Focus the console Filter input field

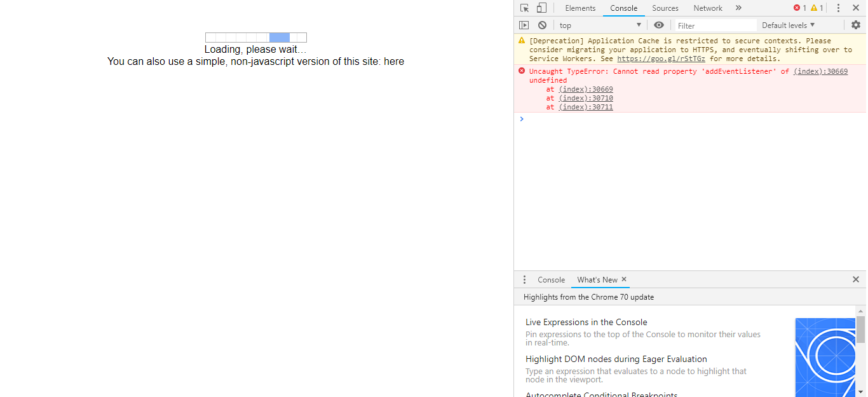tap(715, 25)
